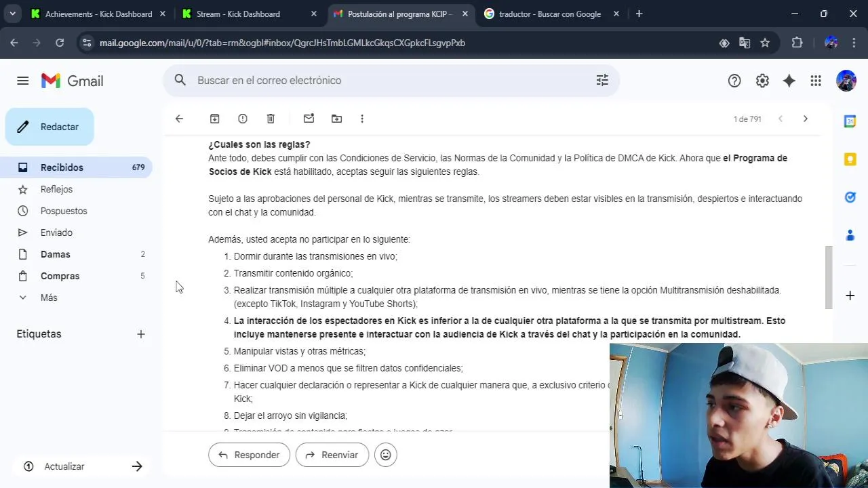Image resolution: width=868 pixels, height=488 pixels.
Task: Click 'Dejar el arroyo sin vigilancia' item
Action: (x=290, y=415)
